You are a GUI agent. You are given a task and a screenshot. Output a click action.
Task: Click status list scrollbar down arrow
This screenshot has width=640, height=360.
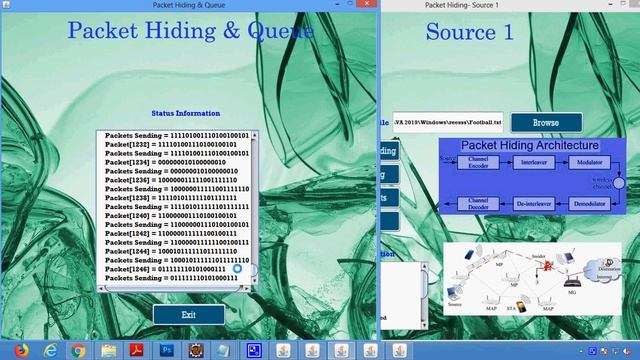pos(255,281)
